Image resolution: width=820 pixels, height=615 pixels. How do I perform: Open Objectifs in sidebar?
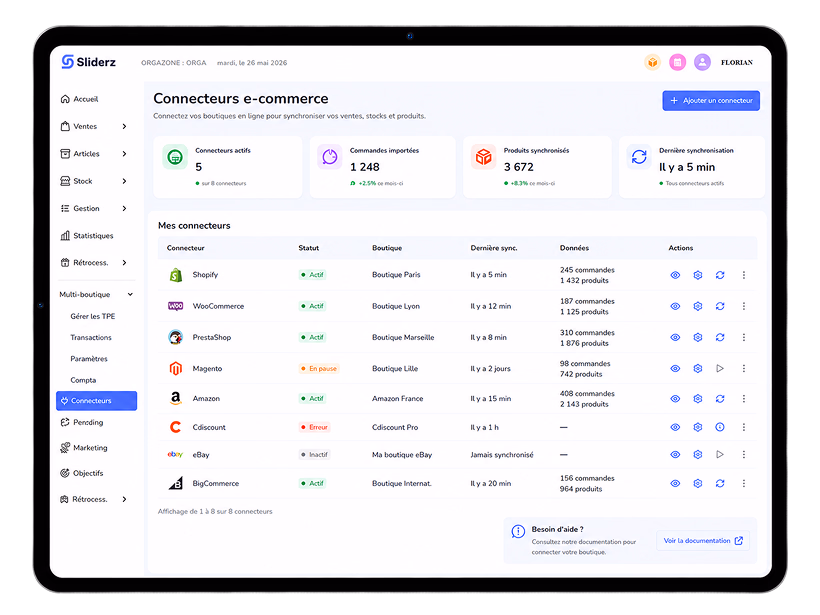point(82,473)
